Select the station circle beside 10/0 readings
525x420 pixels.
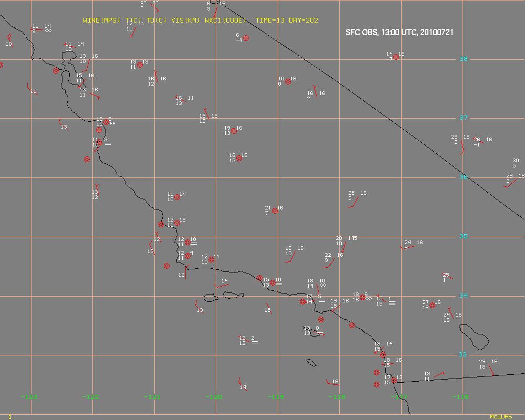coord(288,82)
